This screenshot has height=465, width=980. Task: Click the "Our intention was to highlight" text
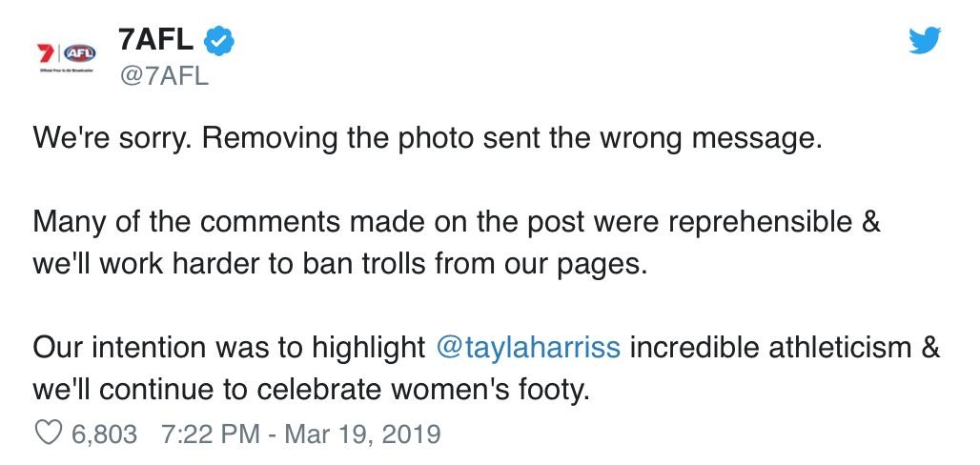[228, 347]
